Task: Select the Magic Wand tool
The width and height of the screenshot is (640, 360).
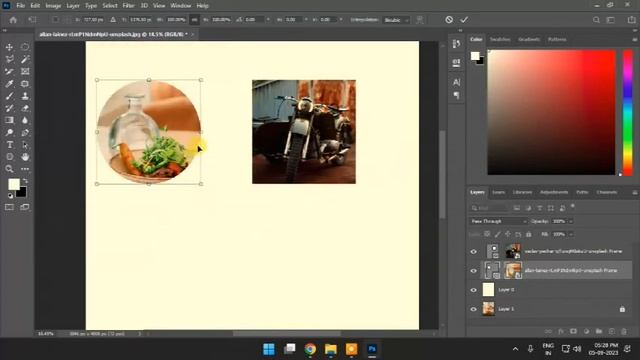Action: pos(25,60)
